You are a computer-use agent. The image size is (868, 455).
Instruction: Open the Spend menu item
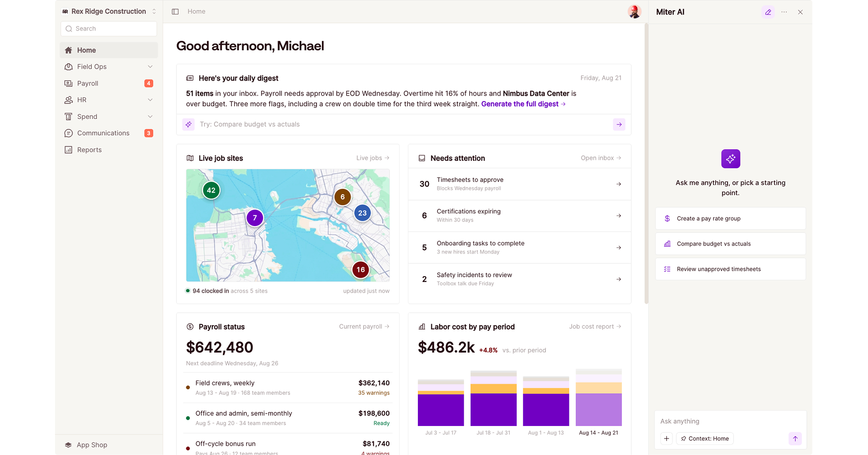pyautogui.click(x=109, y=116)
